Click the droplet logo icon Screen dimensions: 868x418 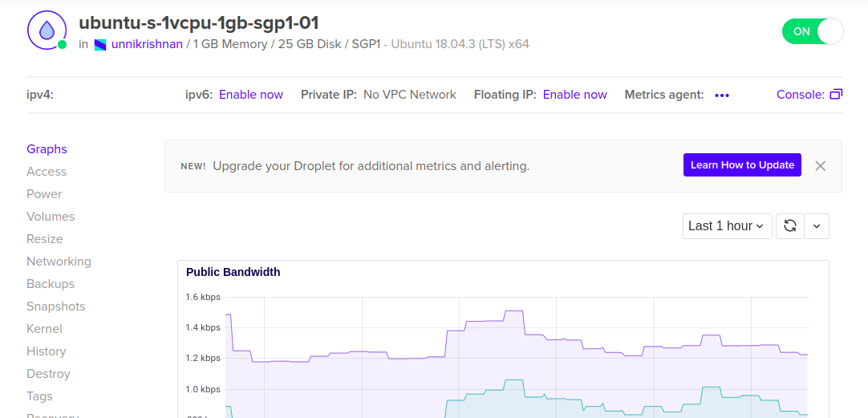tap(47, 31)
